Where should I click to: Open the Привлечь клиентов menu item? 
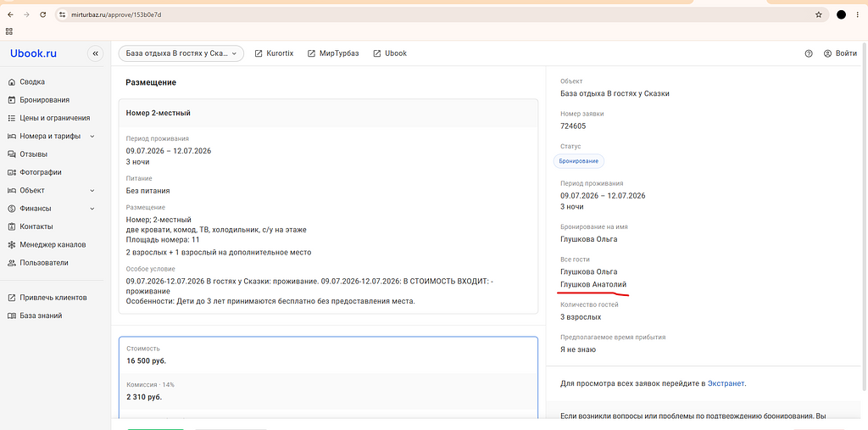pos(52,298)
